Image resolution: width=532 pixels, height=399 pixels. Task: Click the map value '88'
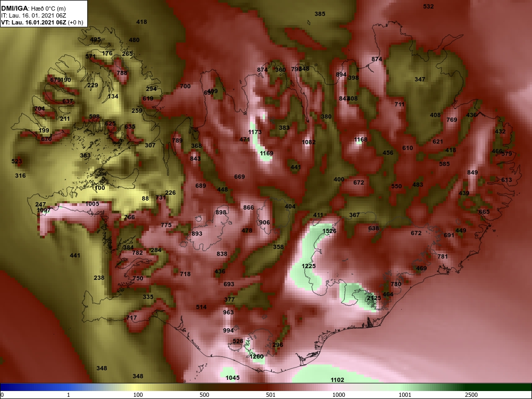(145, 198)
